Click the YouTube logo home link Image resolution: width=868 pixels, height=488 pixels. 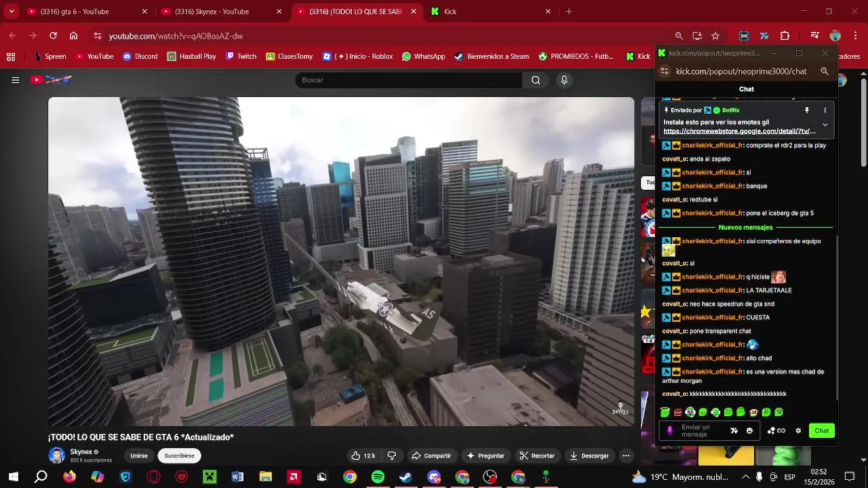click(x=52, y=80)
